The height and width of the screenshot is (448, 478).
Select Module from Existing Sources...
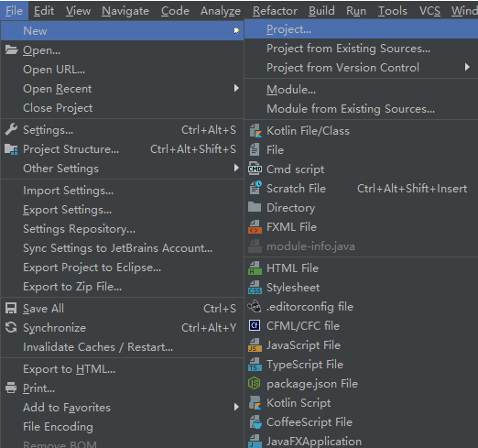pos(362,109)
